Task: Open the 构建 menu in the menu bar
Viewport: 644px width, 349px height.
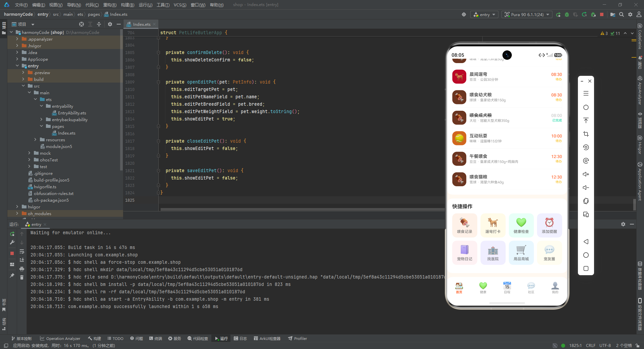Action: tap(127, 5)
